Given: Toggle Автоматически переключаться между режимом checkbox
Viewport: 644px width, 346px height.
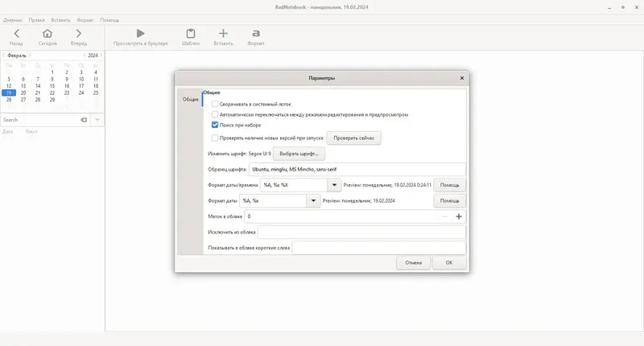Looking at the screenshot, I should point(215,114).
